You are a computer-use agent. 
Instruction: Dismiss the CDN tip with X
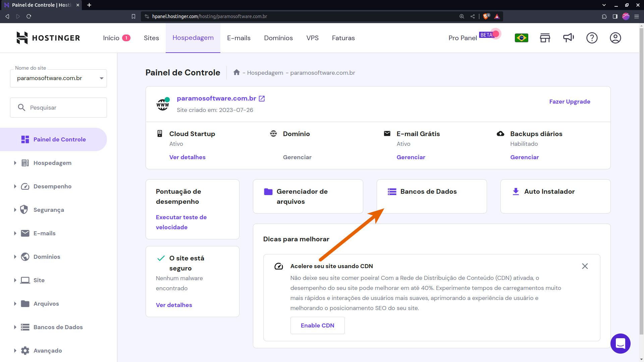pos(585,266)
